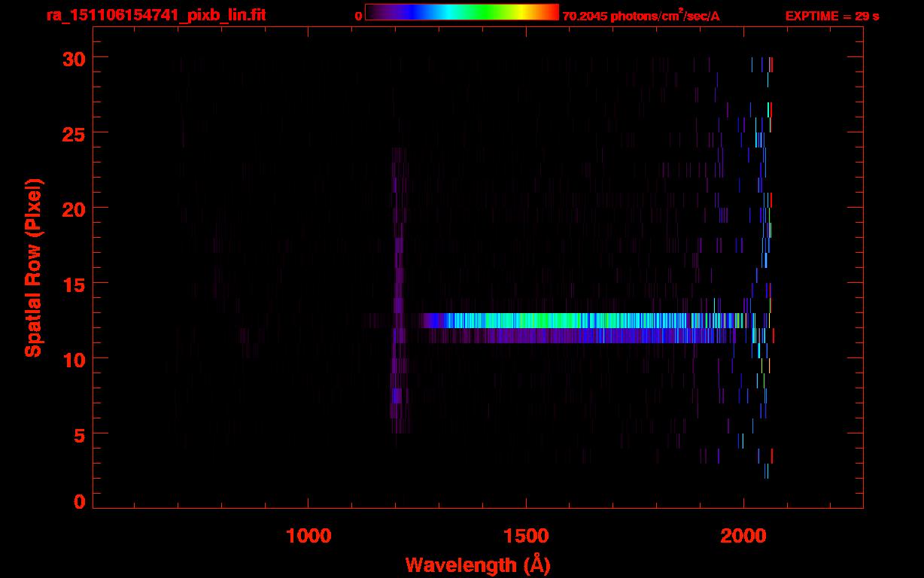Click the bright cyan-green spectrum band at row 12

point(587,321)
